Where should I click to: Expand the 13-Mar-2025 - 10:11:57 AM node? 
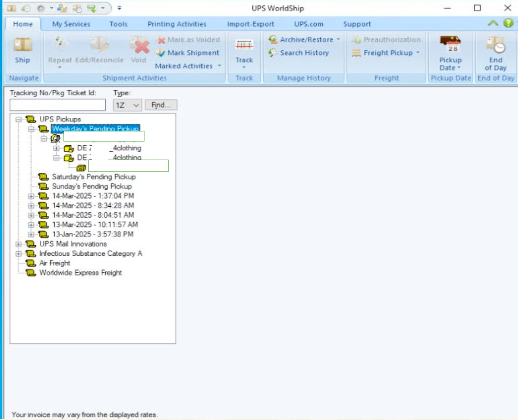pos(31,225)
